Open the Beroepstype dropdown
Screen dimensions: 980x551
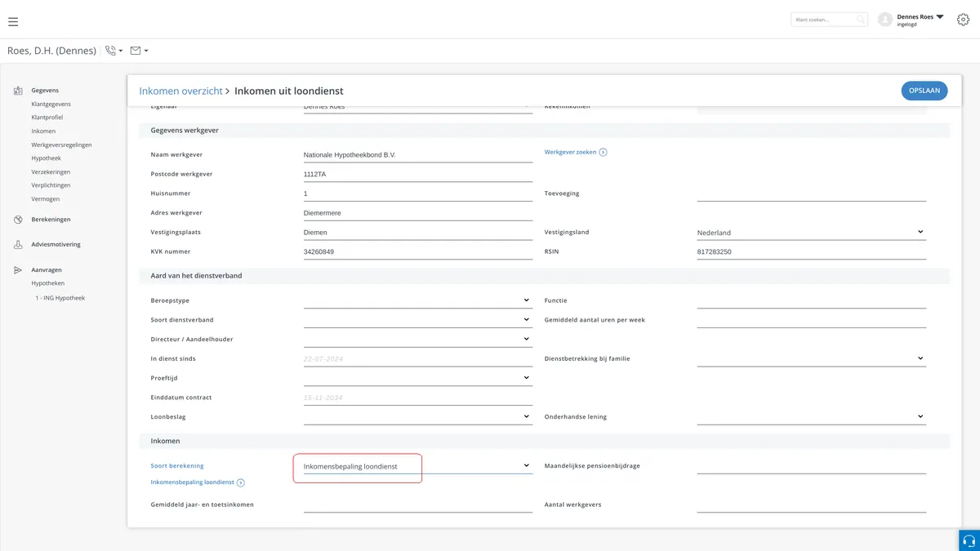(x=417, y=300)
